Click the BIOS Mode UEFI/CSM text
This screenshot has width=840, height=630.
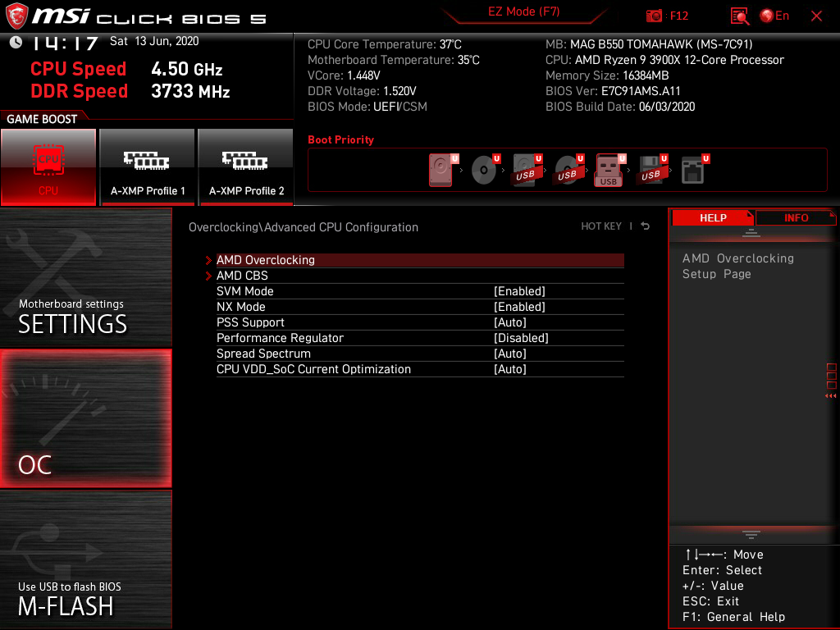point(367,107)
